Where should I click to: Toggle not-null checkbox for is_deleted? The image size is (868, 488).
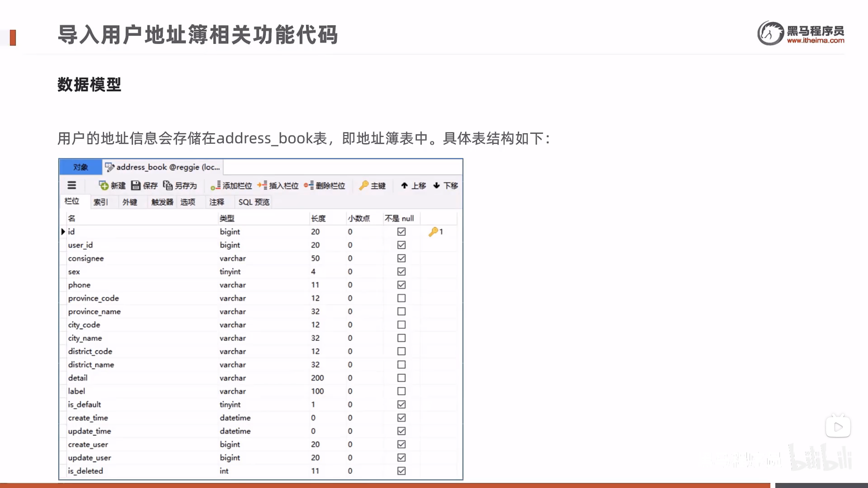tap(401, 471)
